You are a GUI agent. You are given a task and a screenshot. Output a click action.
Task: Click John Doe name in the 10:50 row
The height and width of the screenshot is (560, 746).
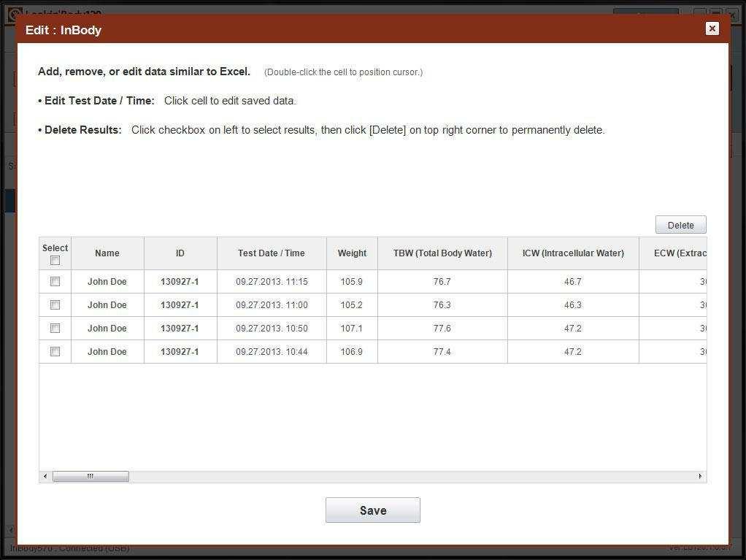[107, 329]
